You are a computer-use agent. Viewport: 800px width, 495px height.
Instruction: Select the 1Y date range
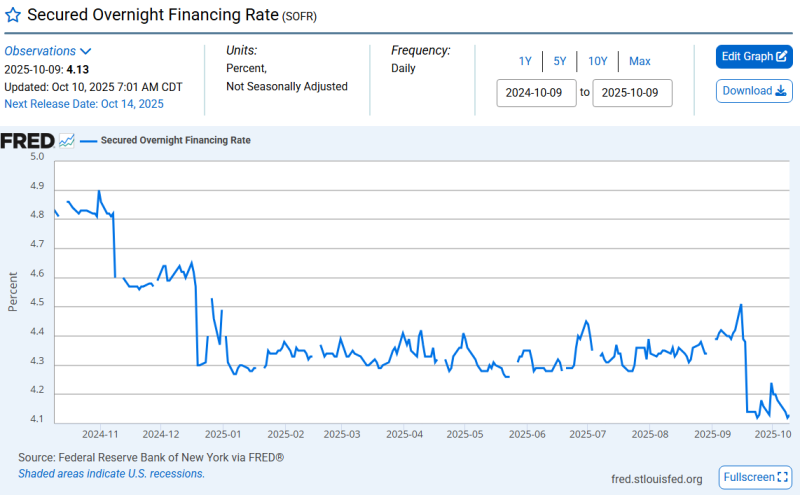point(525,62)
